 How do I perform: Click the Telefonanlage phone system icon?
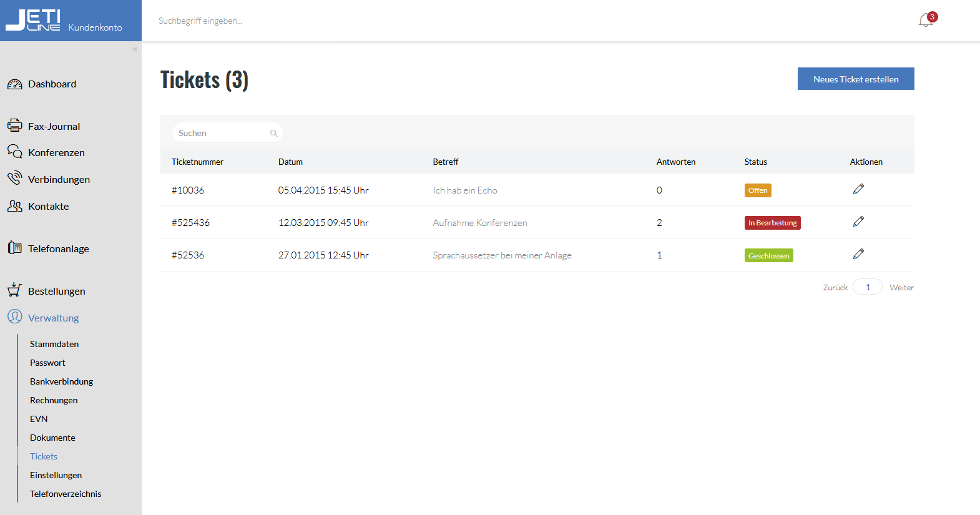pos(14,248)
